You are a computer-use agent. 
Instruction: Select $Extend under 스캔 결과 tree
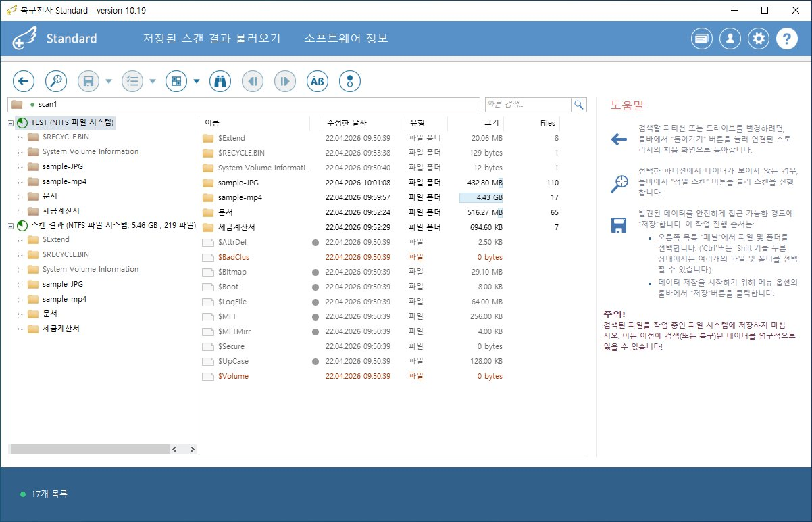(56, 239)
